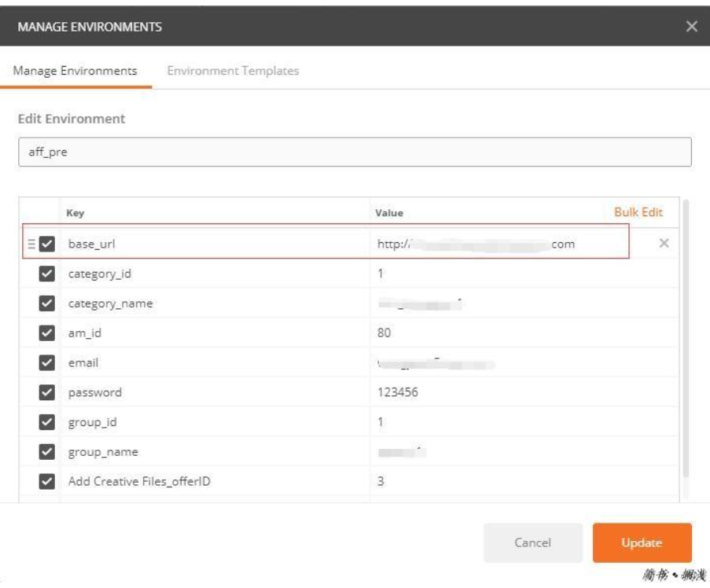
Task: Disable the category_id variable checkbox
Action: (46, 274)
